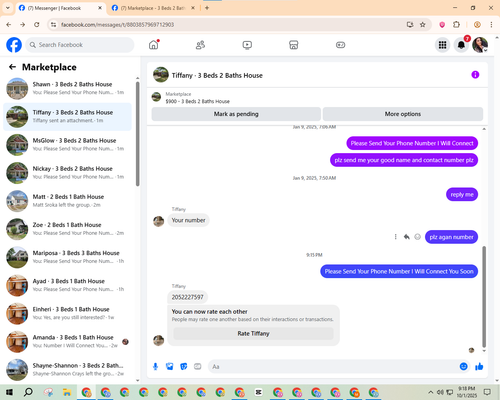Open Zoe - 2 Beds 1 Bath House chat
The width and height of the screenshot is (500, 400).
tap(67, 229)
